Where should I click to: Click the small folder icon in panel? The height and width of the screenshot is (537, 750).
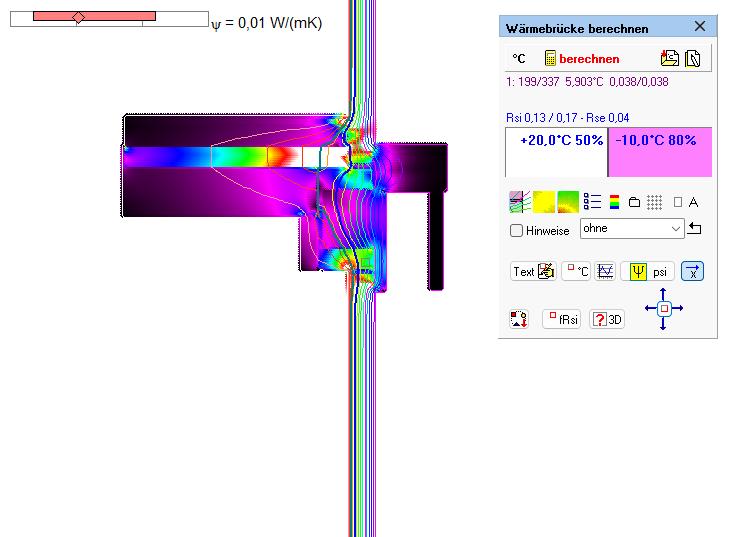tap(634, 202)
